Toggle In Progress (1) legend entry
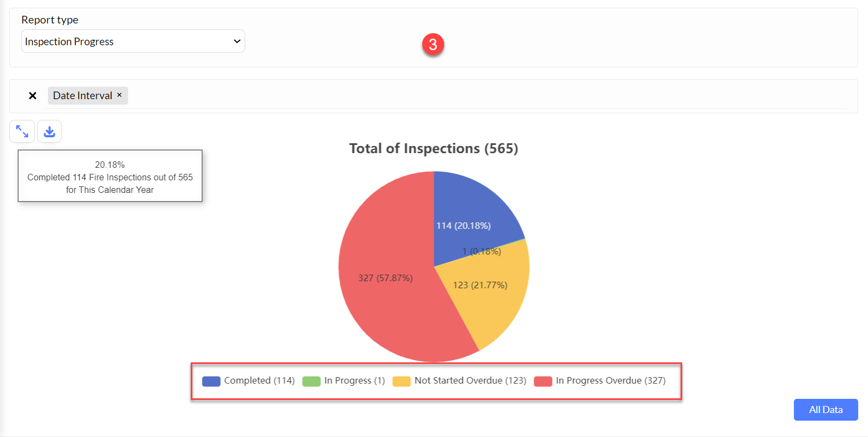This screenshot has height=437, width=868. click(x=344, y=381)
